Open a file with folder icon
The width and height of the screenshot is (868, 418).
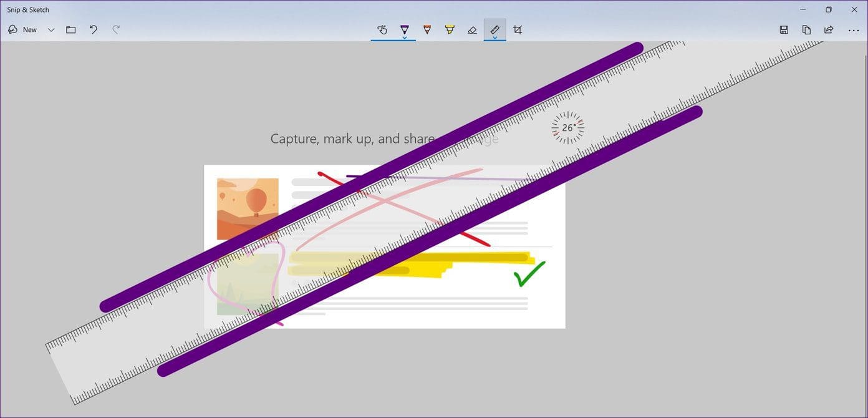point(71,29)
